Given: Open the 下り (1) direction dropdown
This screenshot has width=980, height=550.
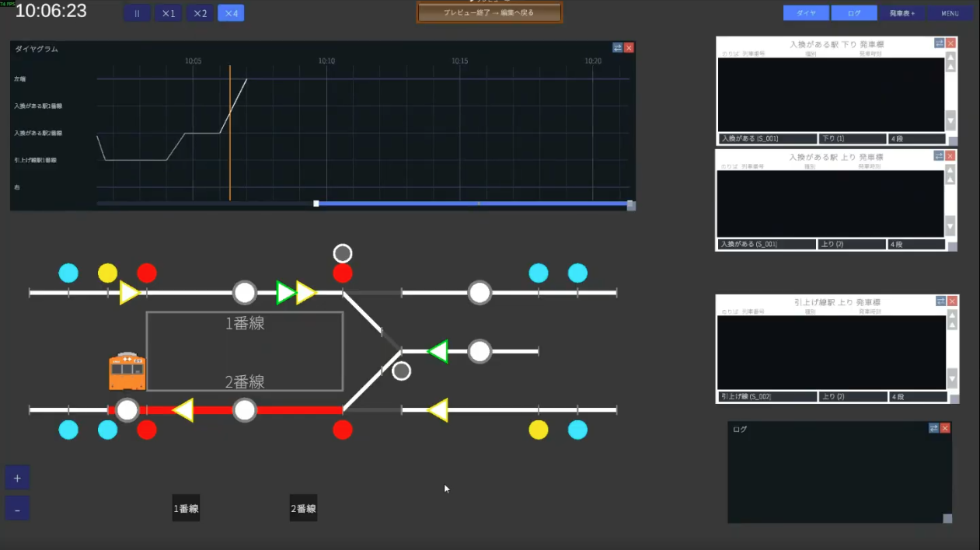Looking at the screenshot, I should click(x=852, y=139).
